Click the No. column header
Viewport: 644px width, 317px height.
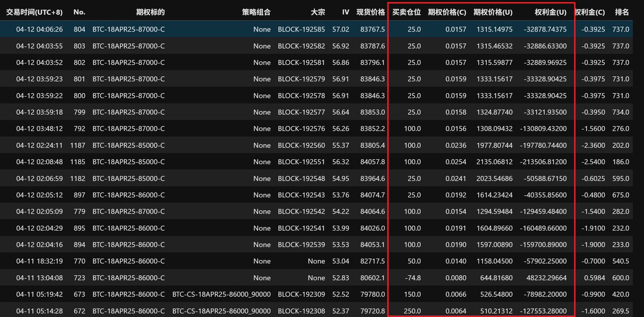click(x=79, y=12)
